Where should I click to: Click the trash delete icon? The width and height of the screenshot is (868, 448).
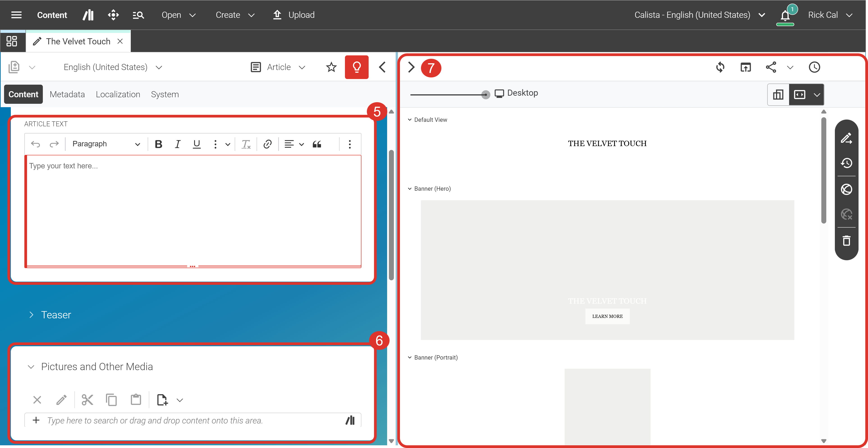[x=846, y=241]
